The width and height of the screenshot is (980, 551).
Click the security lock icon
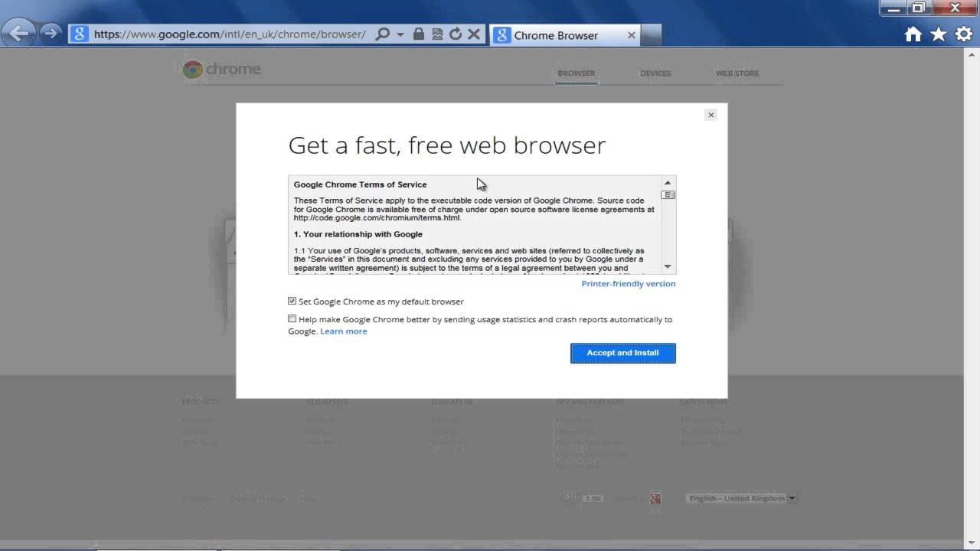click(418, 34)
